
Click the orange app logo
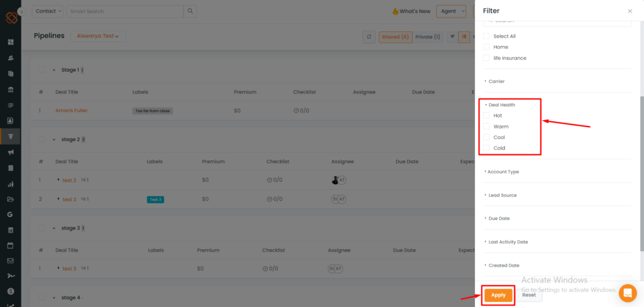(11, 18)
